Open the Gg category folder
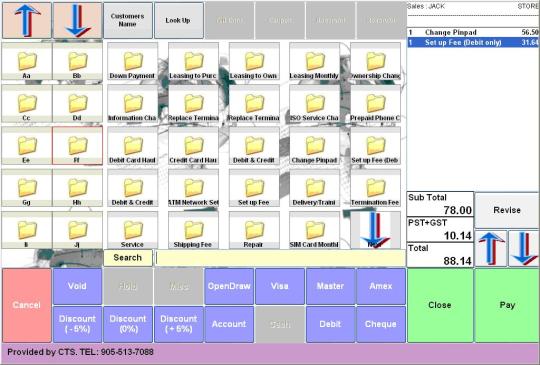 click(27, 188)
